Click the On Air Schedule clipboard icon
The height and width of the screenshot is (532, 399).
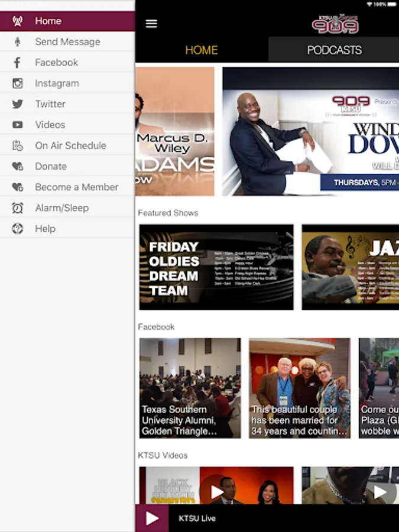[x=18, y=145]
